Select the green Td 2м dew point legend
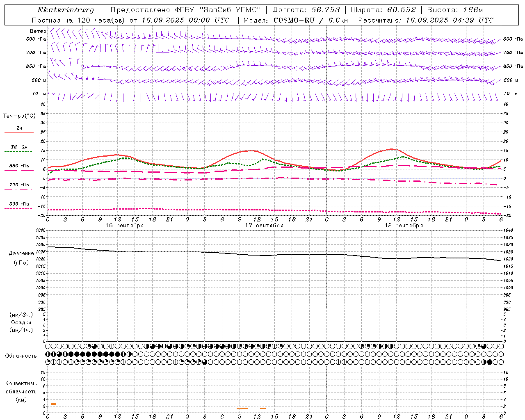Viewport: 525px width, 420px height. tap(19, 151)
